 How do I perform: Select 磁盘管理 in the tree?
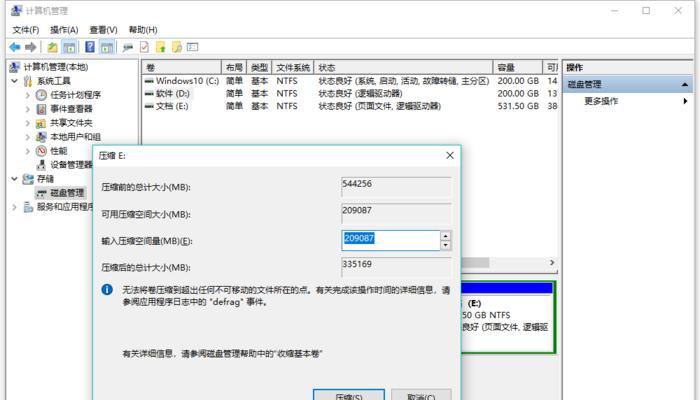[x=67, y=193]
